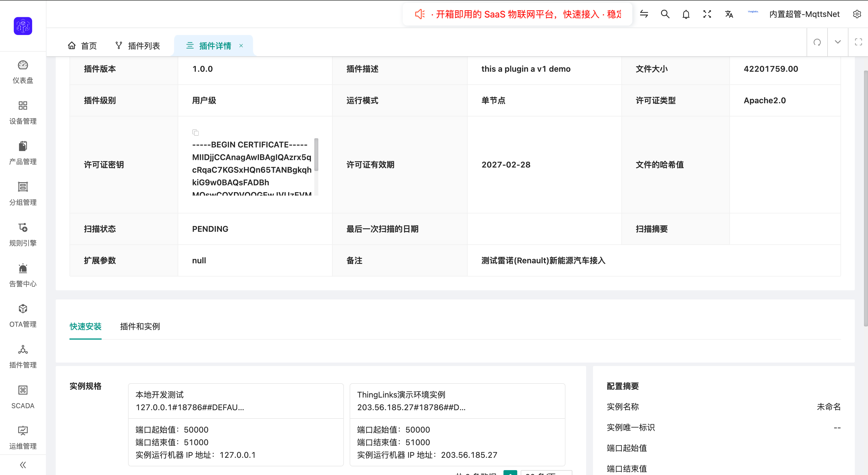Click the Apache2.0 license type value

765,100
